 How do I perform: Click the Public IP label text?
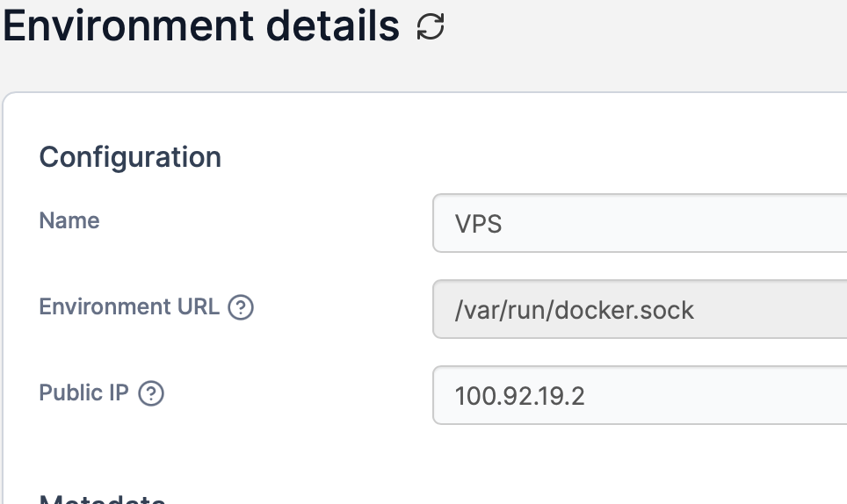[x=83, y=393]
